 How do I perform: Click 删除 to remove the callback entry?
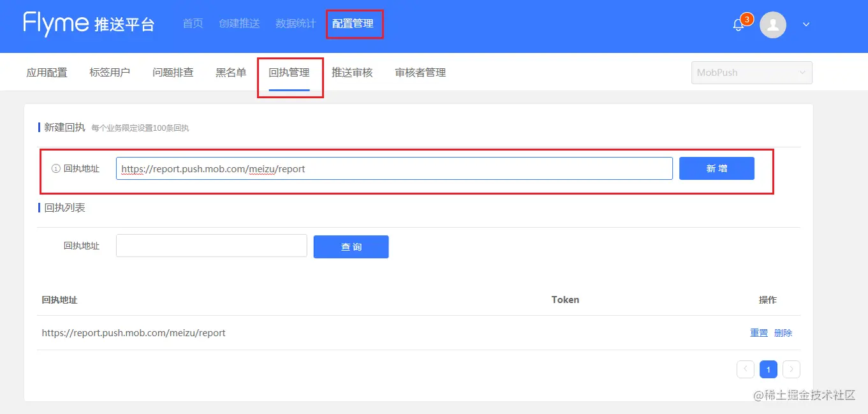click(783, 332)
